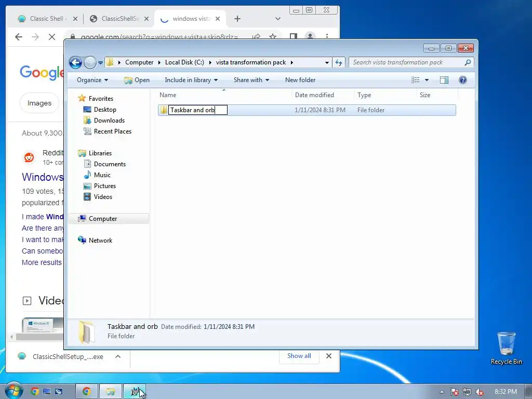Open the Pictures library
This screenshot has height=399, width=532.
104,186
